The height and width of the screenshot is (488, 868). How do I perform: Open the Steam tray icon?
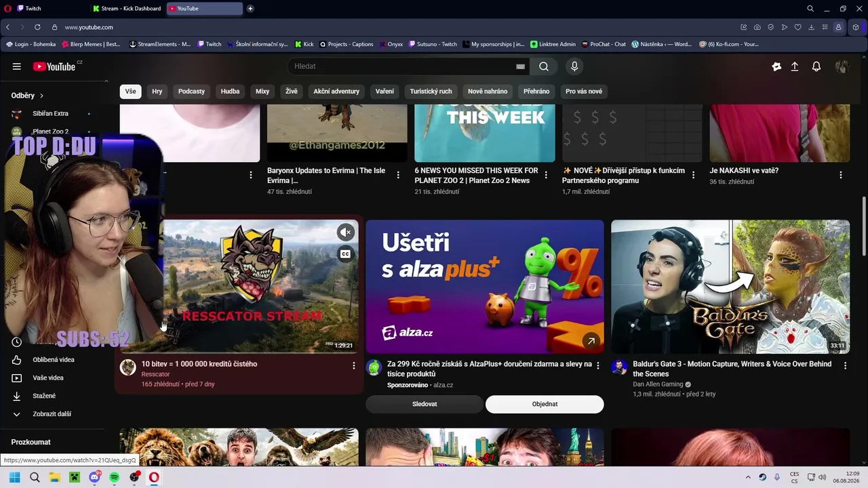click(763, 477)
